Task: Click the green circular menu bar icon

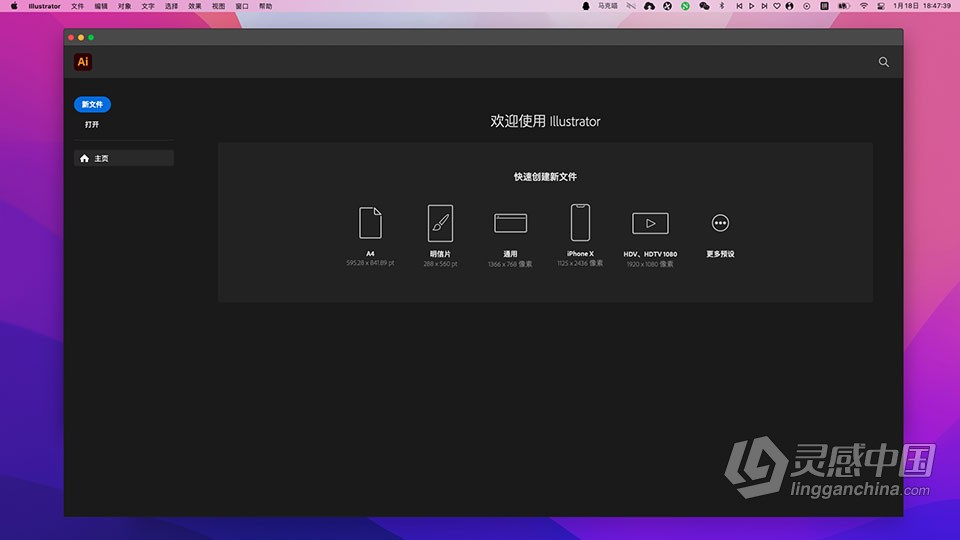Action: (686, 6)
